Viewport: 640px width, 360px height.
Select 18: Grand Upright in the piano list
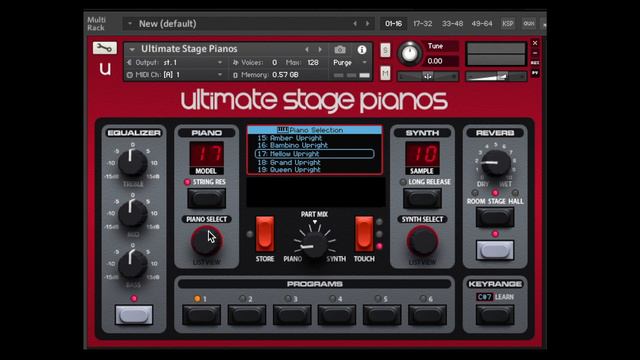tap(289, 162)
